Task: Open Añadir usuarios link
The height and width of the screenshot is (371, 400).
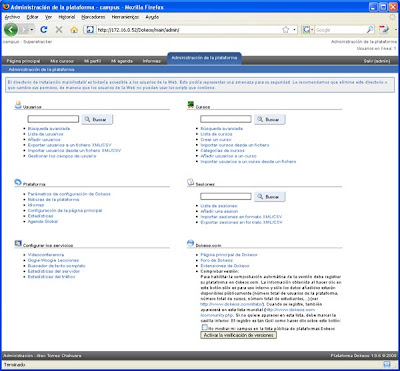Action: 44,140
